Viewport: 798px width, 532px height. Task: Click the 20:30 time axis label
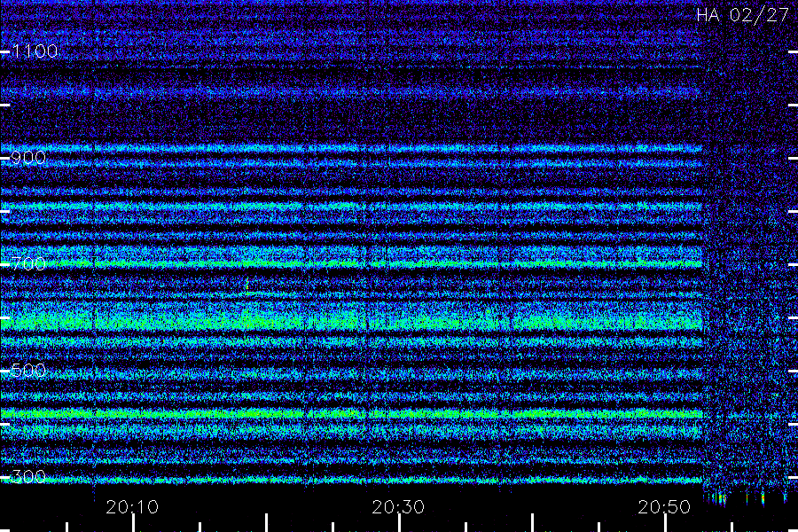pos(398,507)
